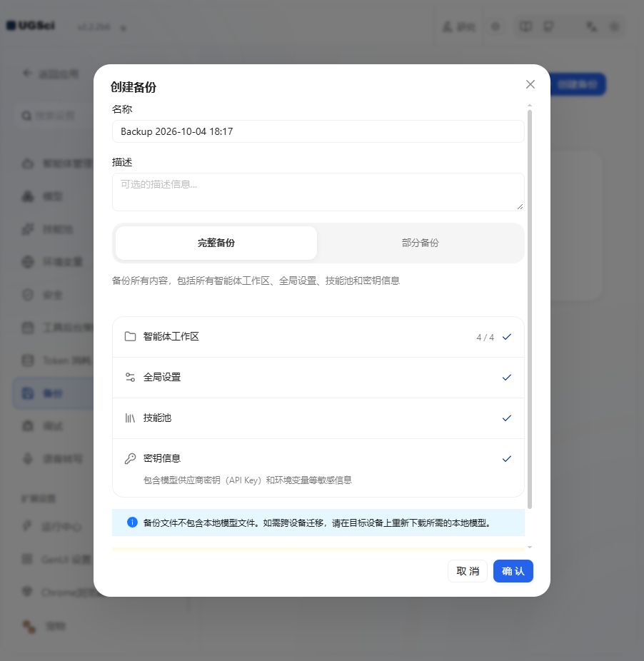
Task: Click the 全局设置 row label
Action: 162,378
